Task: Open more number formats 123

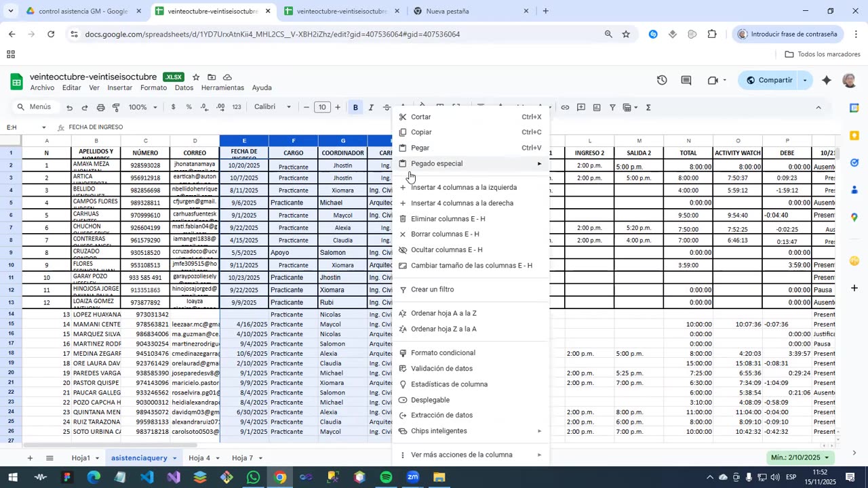Action: point(237,107)
